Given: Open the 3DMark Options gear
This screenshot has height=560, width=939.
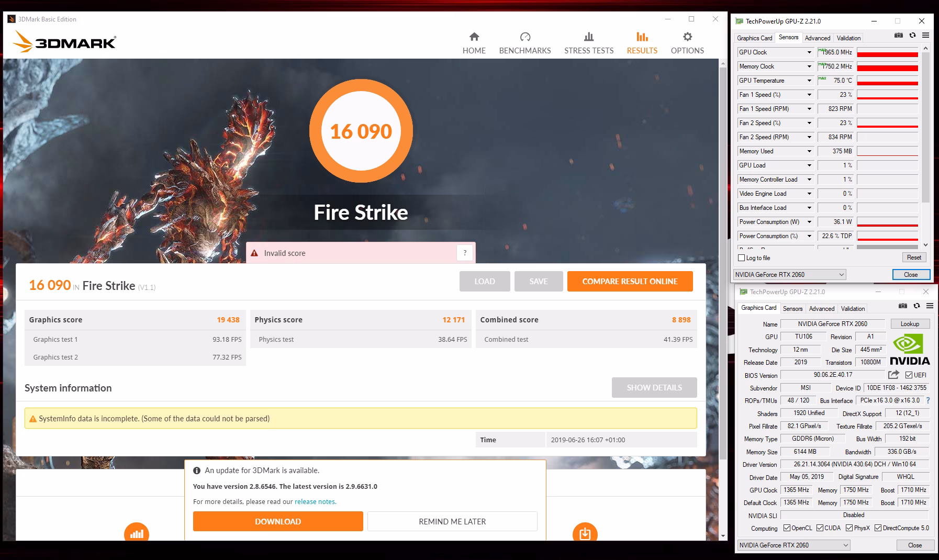Looking at the screenshot, I should 687,43.
